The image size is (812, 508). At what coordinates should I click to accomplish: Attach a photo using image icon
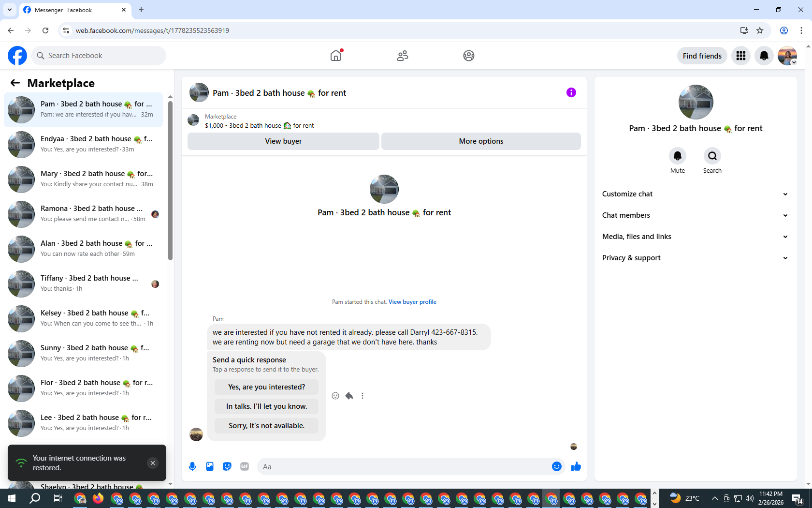[x=210, y=466]
